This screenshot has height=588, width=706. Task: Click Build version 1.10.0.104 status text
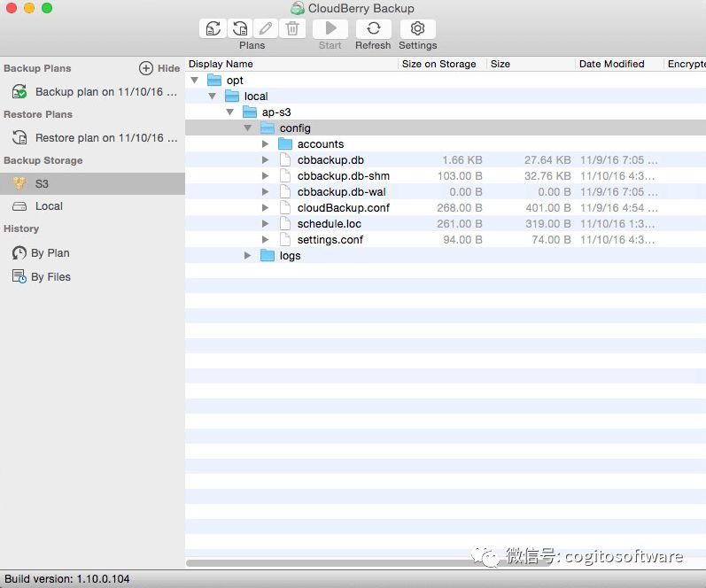[x=67, y=578]
